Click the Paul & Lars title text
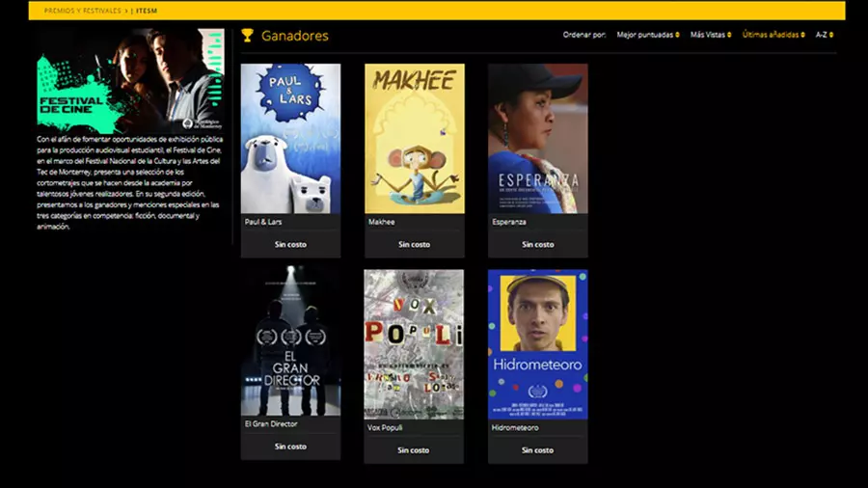The height and width of the screenshot is (488, 868). [263, 221]
